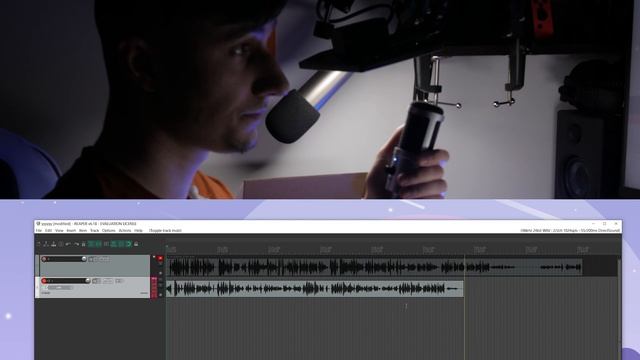Open Project settings from the toolbar
The width and height of the screenshot is (640, 360).
click(x=60, y=244)
